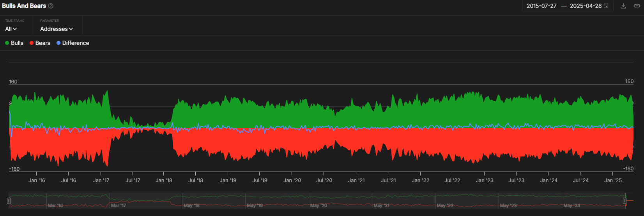Click the Jan '22 axis label

pos(421,180)
